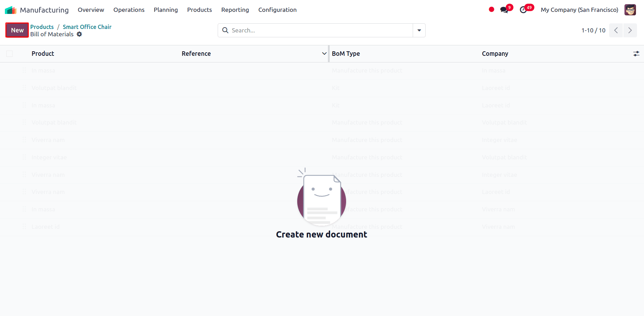
Task: Click the red status indicator dot
Action: (x=491, y=9)
